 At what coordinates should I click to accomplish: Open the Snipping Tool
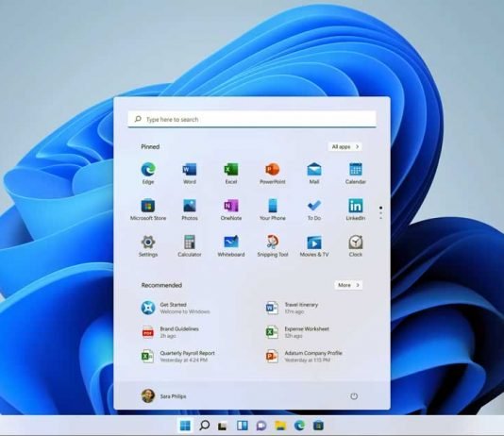(x=273, y=245)
